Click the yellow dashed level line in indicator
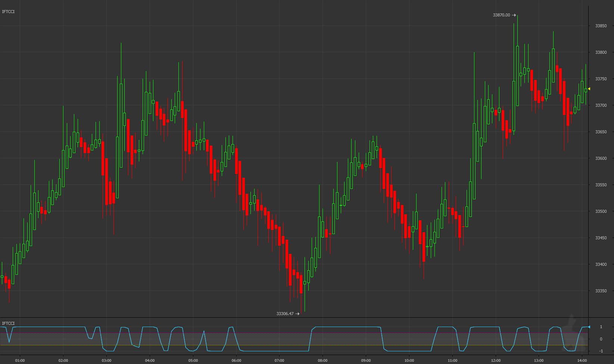Image resolution: width=614 pixels, height=364 pixels. pyautogui.click(x=294, y=345)
